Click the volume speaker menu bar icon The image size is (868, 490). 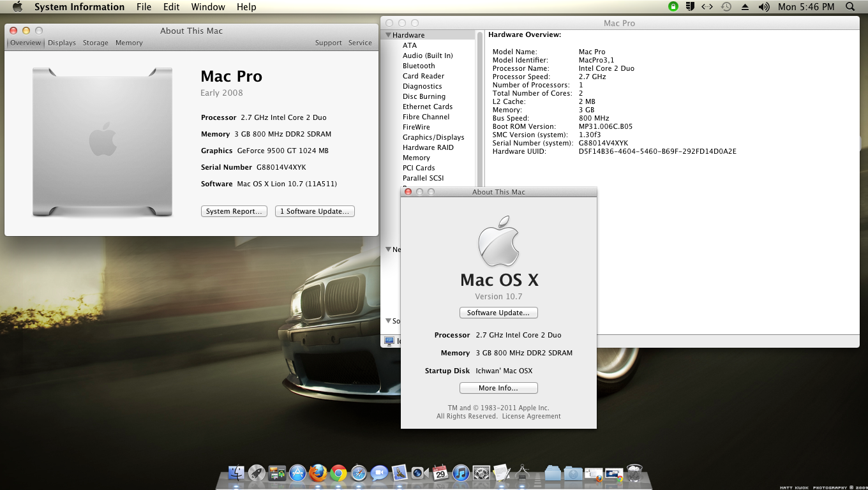coord(764,6)
